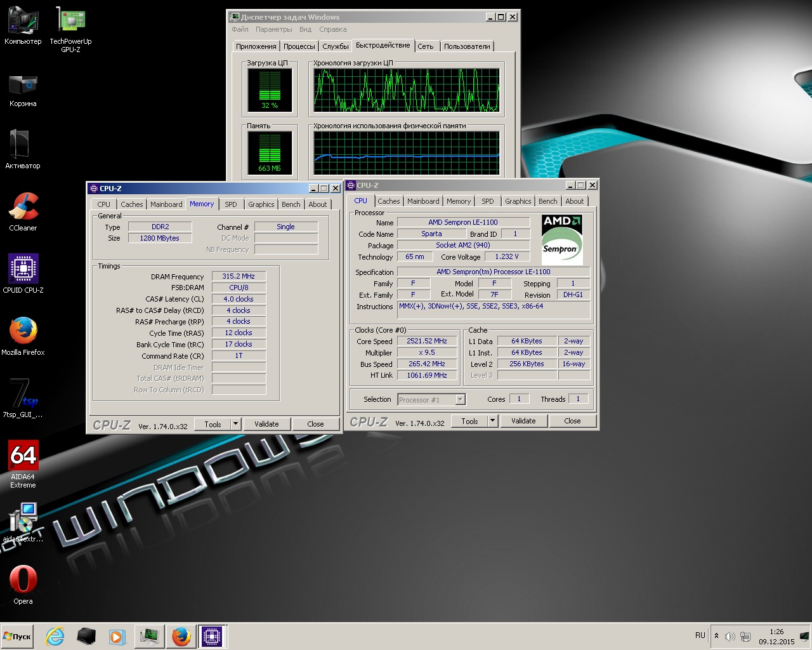The height and width of the screenshot is (650, 812).
Task: Select Caches tab in right CPU-Z window
Action: (389, 201)
